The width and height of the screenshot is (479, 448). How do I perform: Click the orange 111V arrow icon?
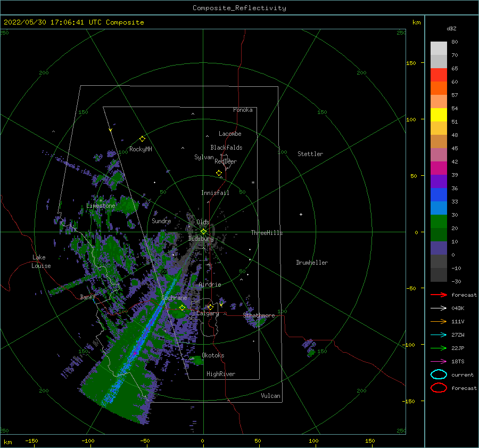click(x=439, y=321)
